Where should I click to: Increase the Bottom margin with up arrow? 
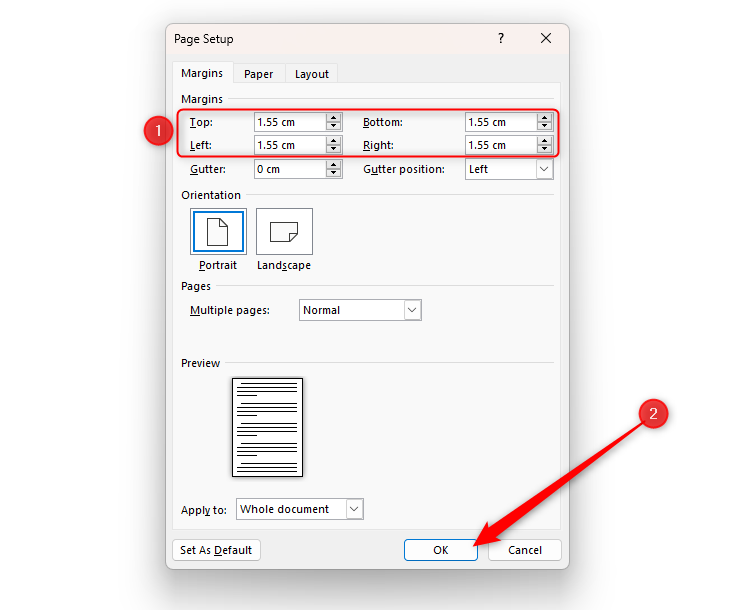click(544, 118)
